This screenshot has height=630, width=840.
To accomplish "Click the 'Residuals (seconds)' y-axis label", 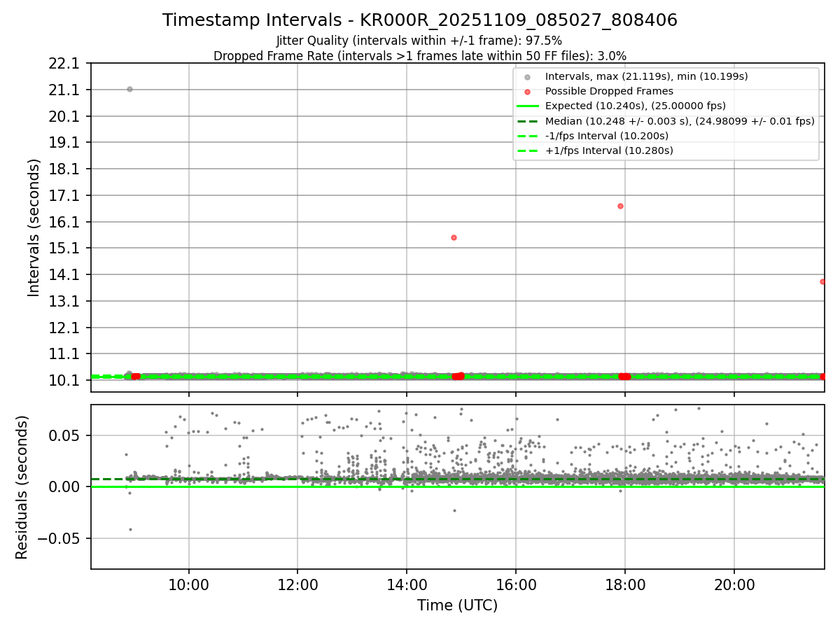I will 22,487.
